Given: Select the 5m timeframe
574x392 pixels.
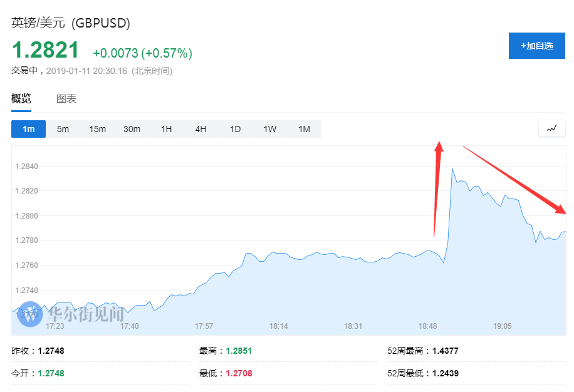Looking at the screenshot, I should pos(63,129).
